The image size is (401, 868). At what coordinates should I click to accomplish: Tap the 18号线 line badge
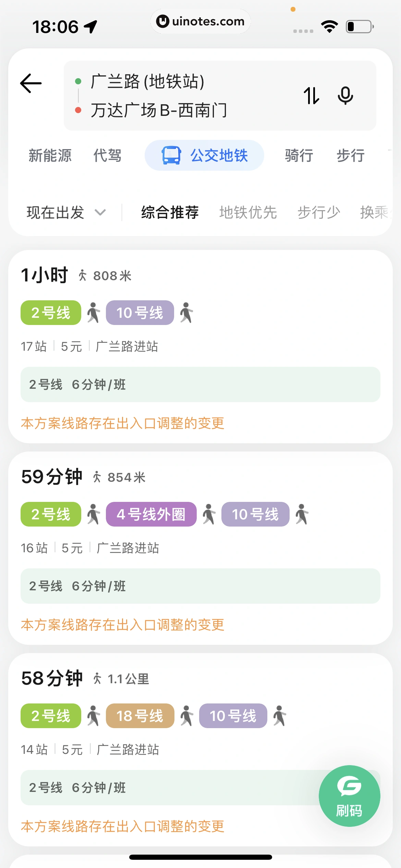140,716
